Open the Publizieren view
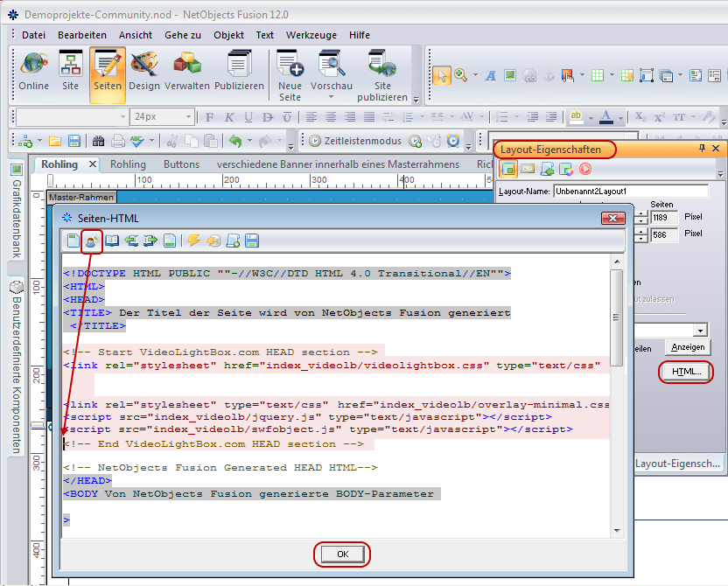This screenshot has width=728, height=586. click(x=239, y=72)
